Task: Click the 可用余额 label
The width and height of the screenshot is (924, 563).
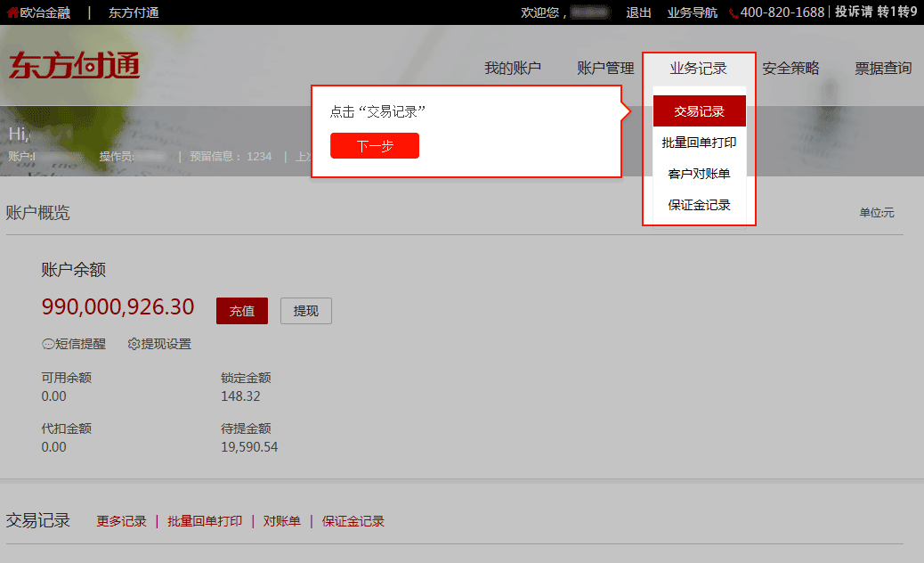Action: (67, 378)
